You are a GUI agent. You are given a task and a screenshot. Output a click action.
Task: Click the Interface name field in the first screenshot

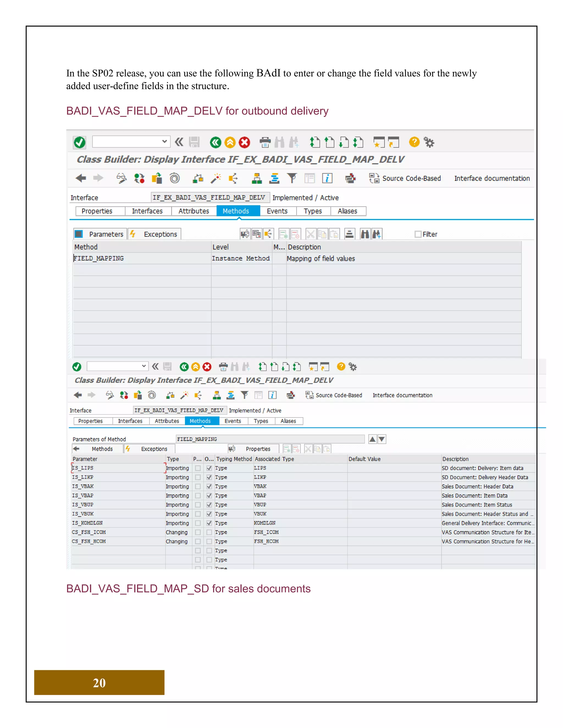click(210, 197)
